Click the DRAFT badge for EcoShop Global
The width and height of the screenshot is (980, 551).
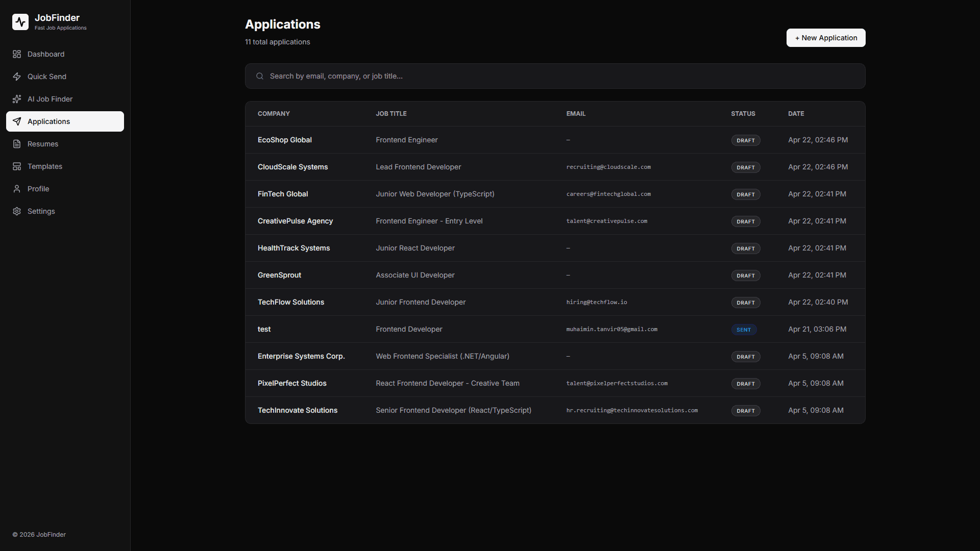[746, 140]
